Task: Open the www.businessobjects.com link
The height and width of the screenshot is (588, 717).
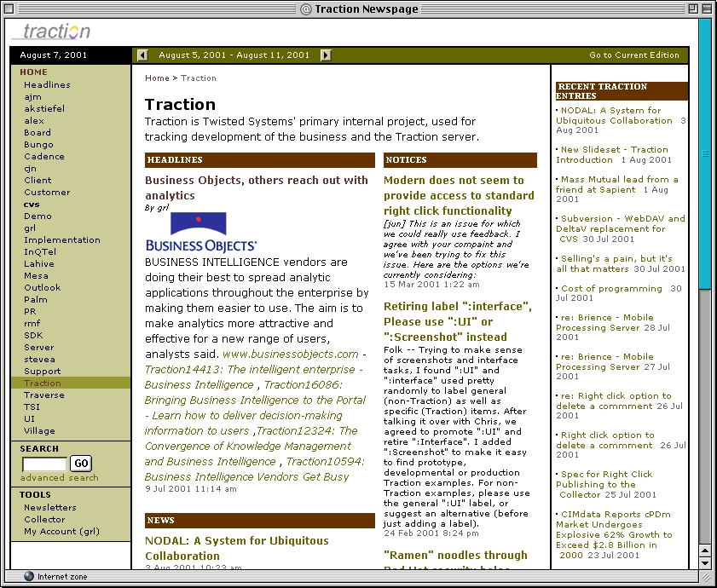Action: coord(290,355)
